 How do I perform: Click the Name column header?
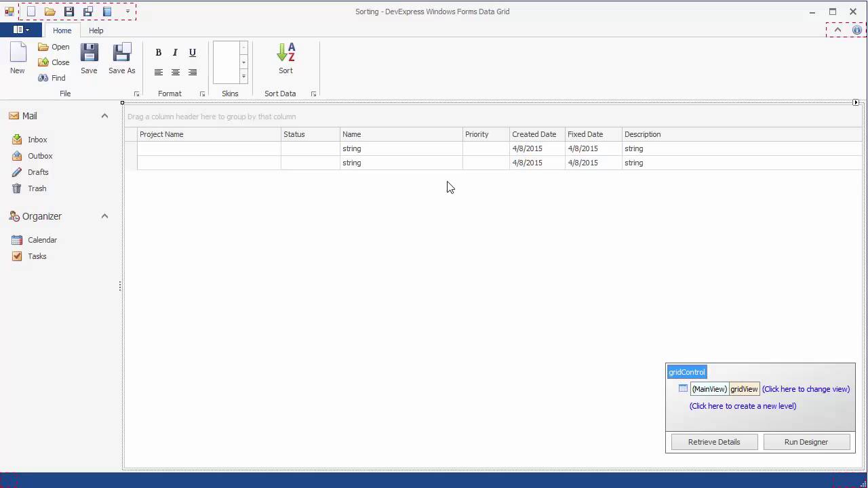point(401,134)
